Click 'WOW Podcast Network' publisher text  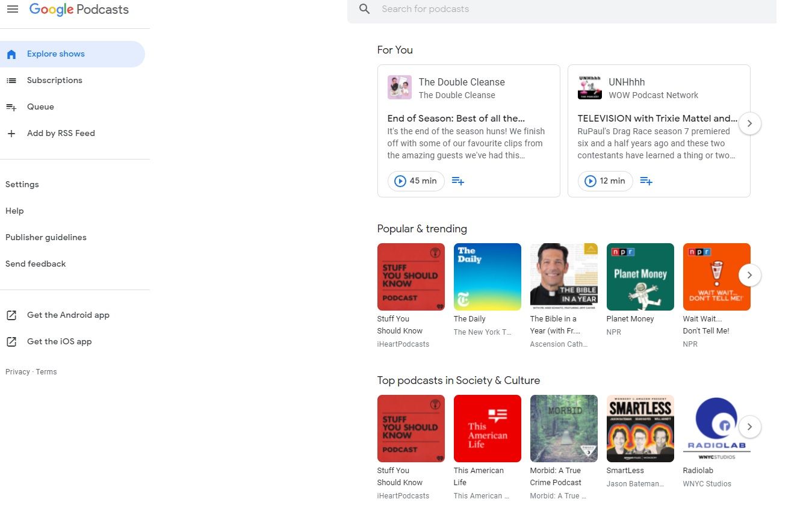pyautogui.click(x=654, y=95)
